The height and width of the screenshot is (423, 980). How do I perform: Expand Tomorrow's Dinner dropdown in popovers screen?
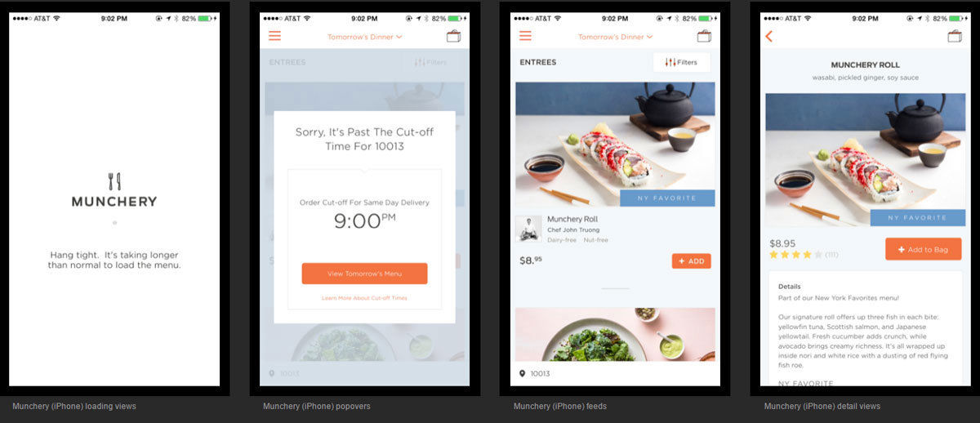(x=365, y=37)
